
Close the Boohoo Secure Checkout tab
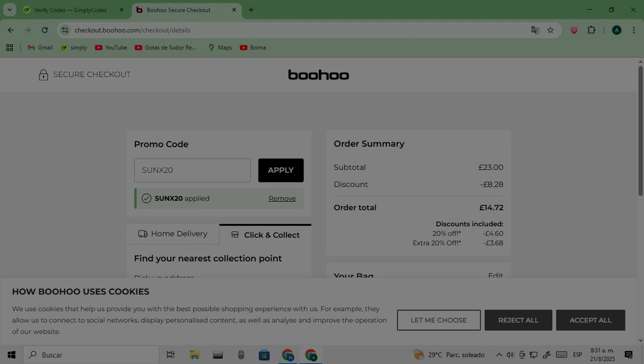pos(234,10)
